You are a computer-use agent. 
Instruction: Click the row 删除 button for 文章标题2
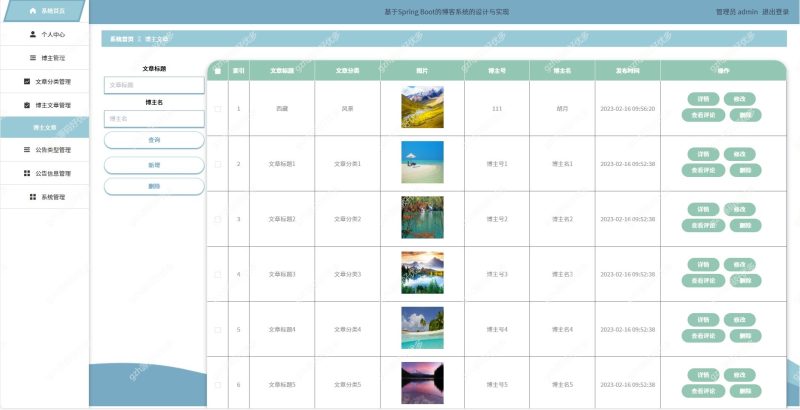pyautogui.click(x=745, y=225)
